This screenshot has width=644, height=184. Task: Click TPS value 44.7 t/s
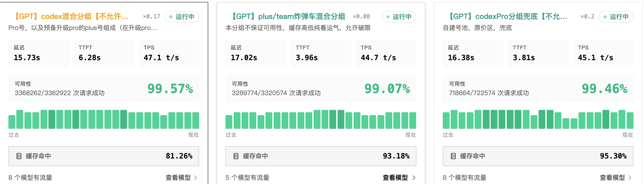pyautogui.click(x=378, y=58)
